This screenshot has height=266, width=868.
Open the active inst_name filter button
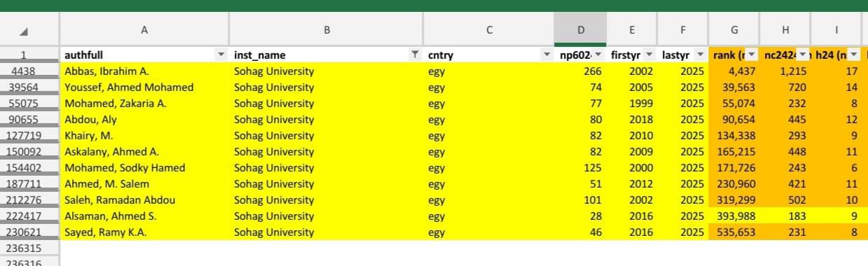click(415, 55)
